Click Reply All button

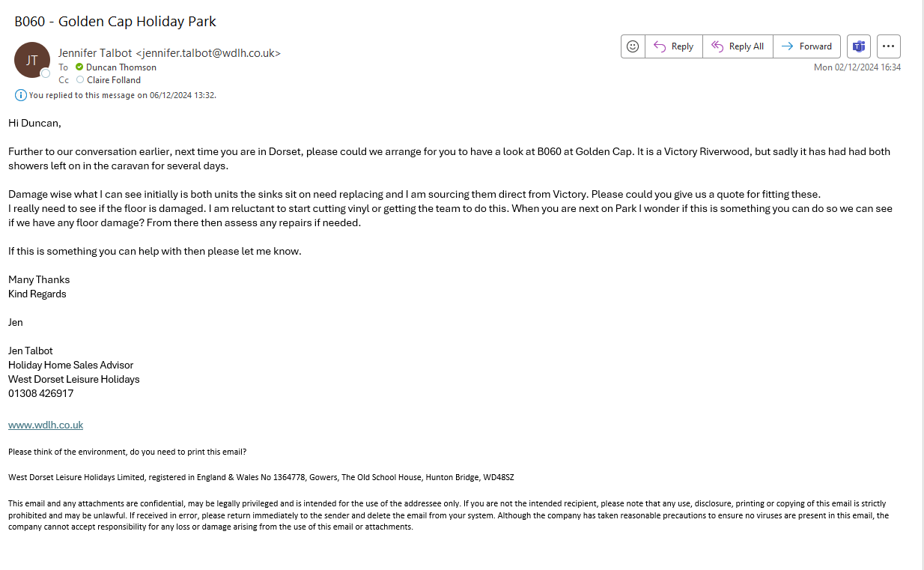pyautogui.click(x=738, y=46)
